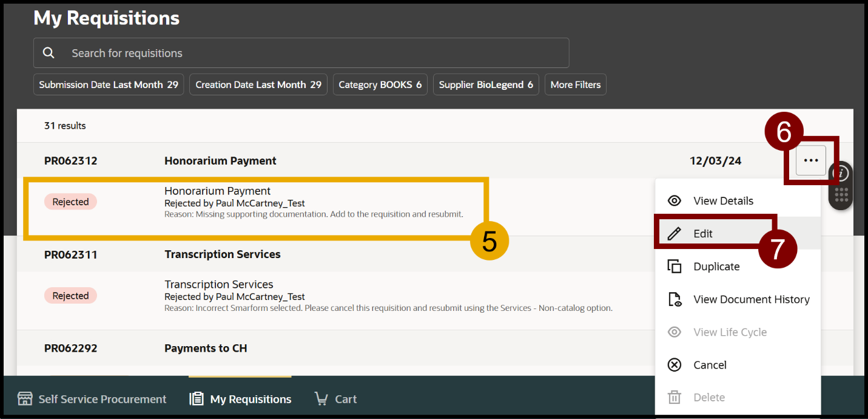The height and width of the screenshot is (419, 868).
Task: Choose View Document History option
Action: coord(751,299)
